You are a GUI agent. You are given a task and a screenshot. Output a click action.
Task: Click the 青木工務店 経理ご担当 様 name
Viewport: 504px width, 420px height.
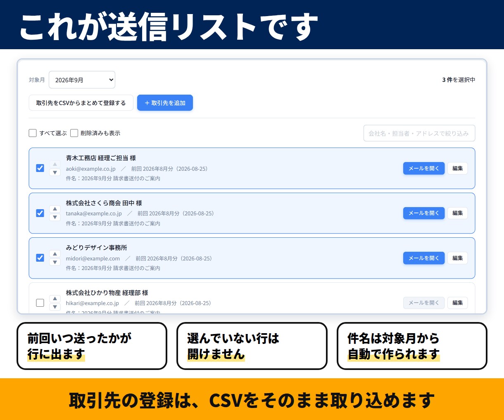[x=101, y=158]
